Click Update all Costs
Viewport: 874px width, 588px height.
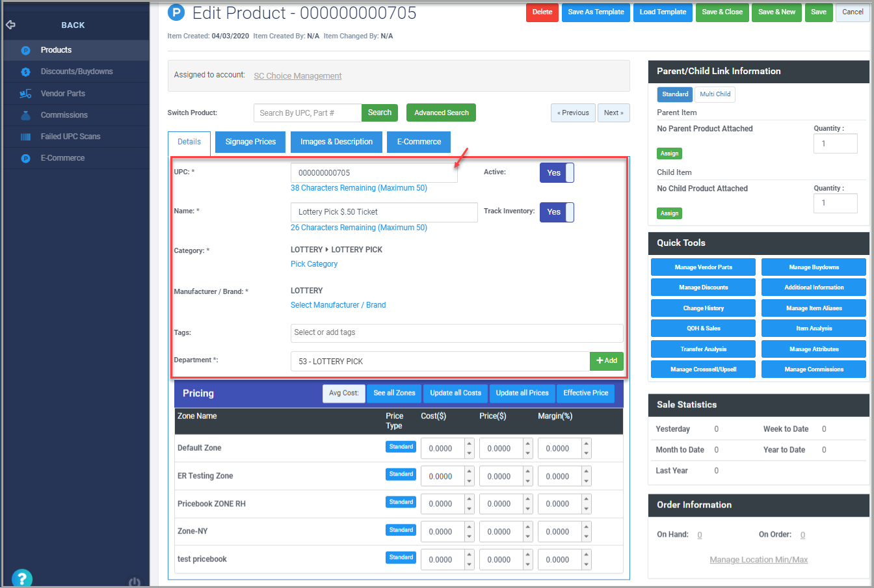click(x=455, y=394)
